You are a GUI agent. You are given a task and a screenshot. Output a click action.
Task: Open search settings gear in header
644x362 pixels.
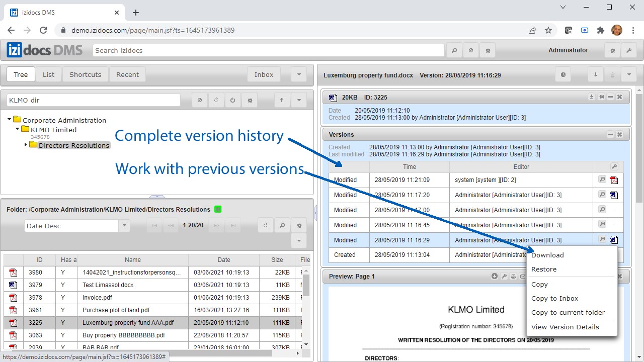pos(488,50)
